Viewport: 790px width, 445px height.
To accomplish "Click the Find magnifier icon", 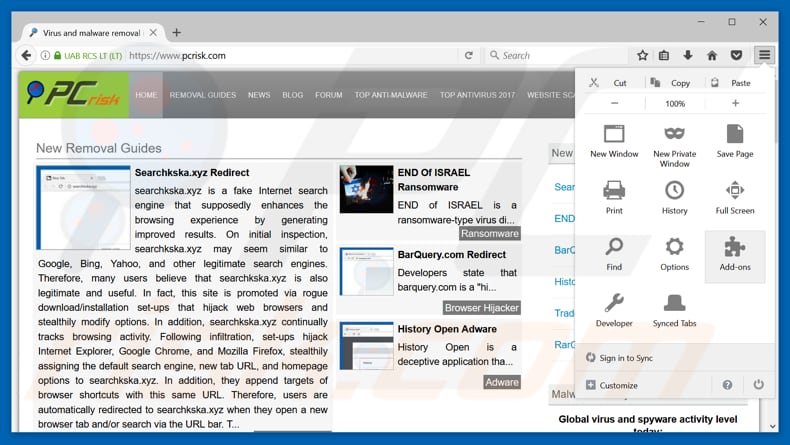I will [x=614, y=247].
